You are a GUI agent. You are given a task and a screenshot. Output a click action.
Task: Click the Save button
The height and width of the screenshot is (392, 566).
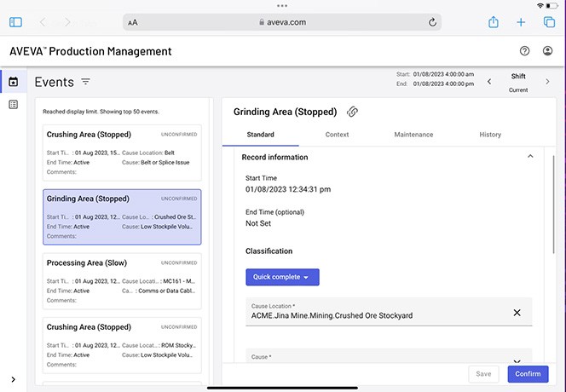483,374
